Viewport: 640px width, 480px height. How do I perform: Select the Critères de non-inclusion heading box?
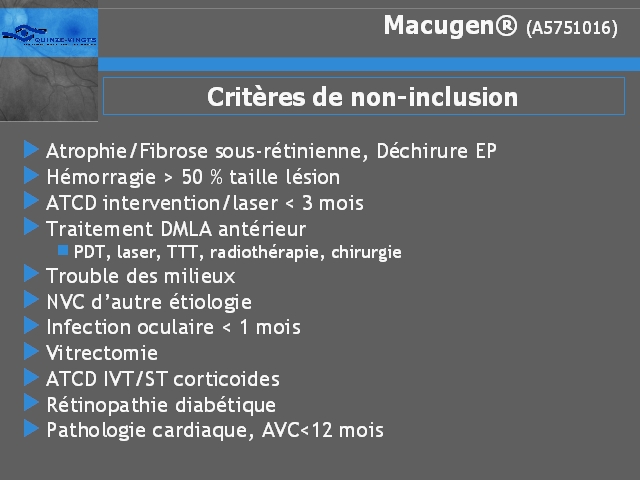pos(364,96)
